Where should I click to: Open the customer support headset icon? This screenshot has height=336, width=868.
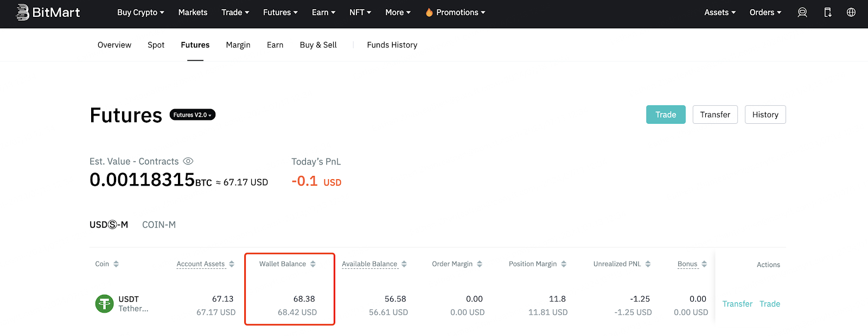point(802,12)
